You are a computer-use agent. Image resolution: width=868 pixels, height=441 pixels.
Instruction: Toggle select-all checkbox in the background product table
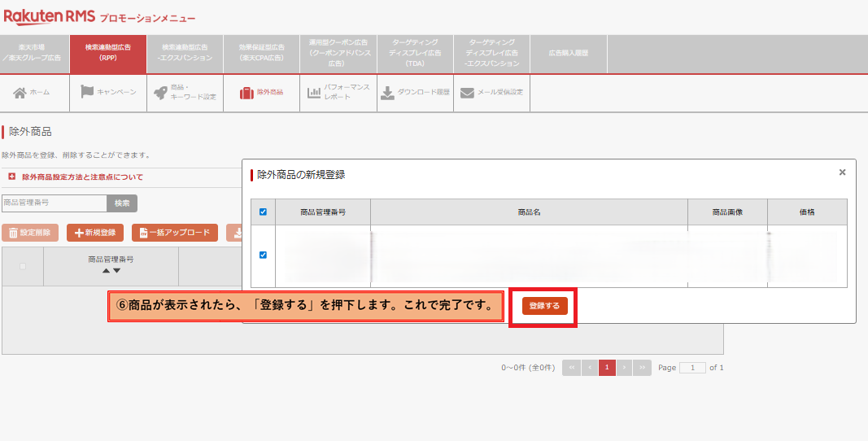[22, 266]
